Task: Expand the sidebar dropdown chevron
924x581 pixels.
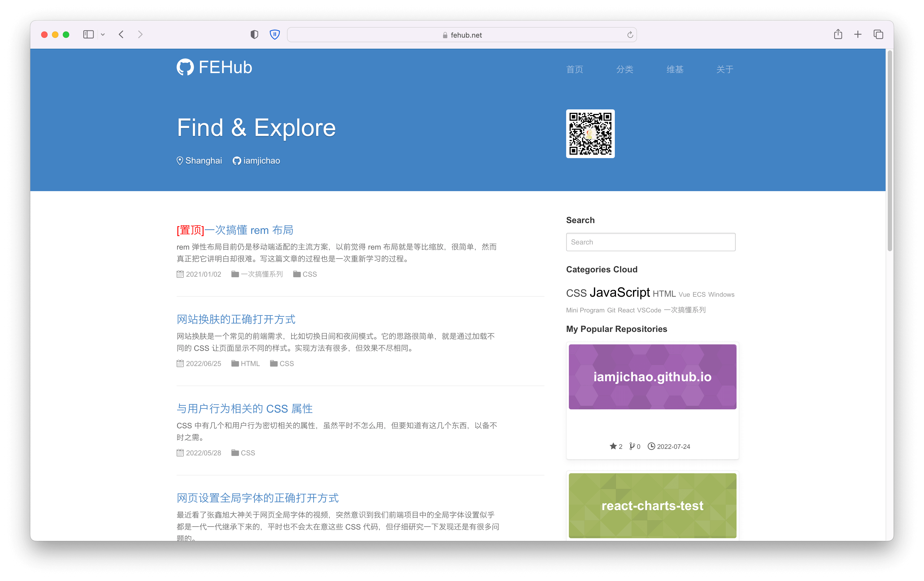Action: click(x=103, y=35)
